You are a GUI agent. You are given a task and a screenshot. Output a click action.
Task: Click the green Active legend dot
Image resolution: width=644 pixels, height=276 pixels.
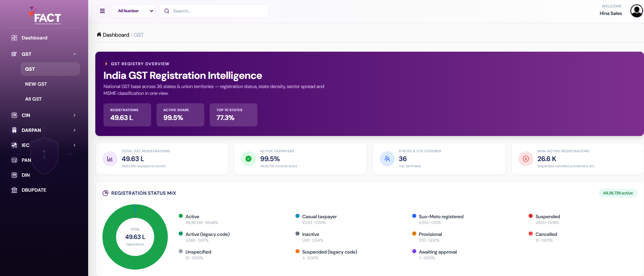181,216
